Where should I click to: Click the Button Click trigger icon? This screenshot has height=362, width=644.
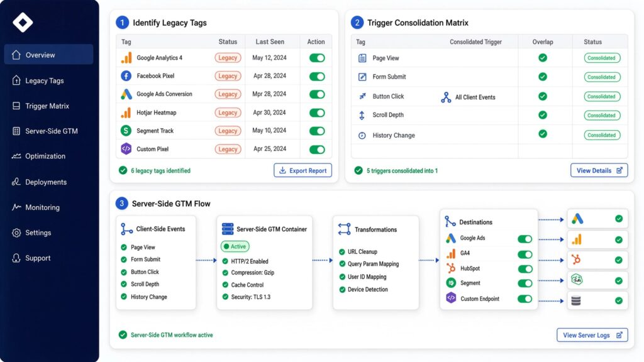tap(362, 96)
